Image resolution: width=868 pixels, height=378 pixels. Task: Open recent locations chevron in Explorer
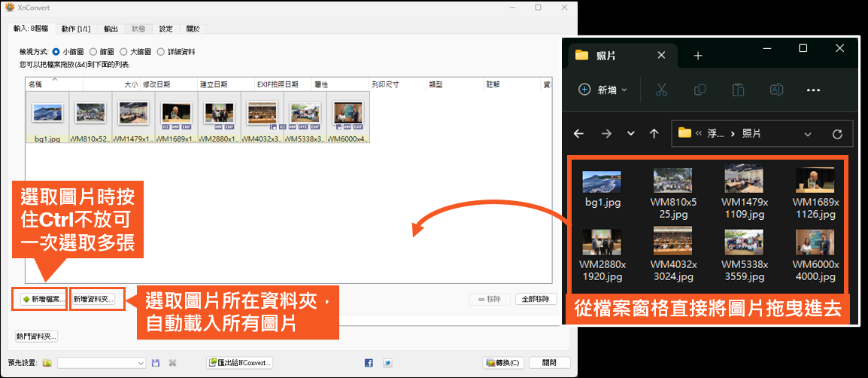[x=630, y=133]
